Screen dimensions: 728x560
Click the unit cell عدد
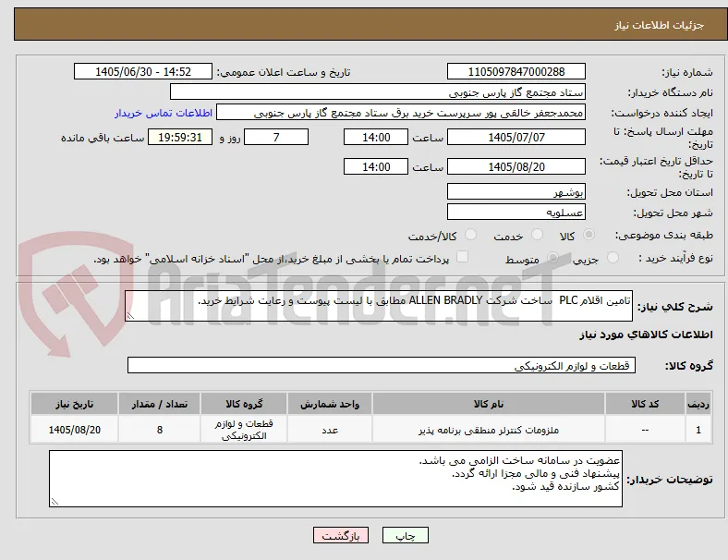coord(330,430)
